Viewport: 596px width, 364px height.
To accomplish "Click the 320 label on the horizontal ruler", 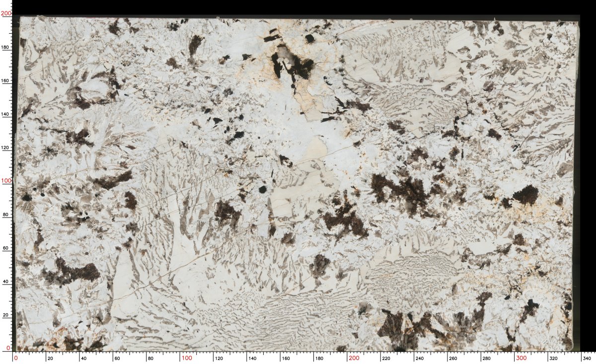I will pos(553,358).
